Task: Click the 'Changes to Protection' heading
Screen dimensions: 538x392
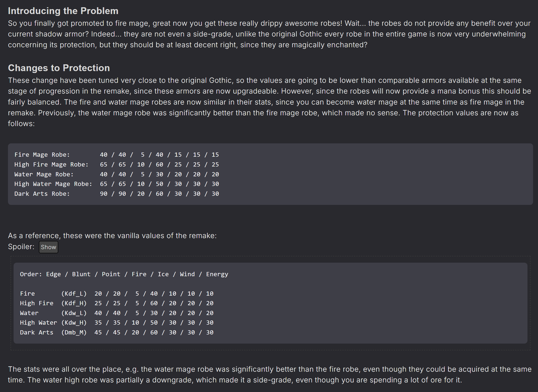Action: click(59, 68)
